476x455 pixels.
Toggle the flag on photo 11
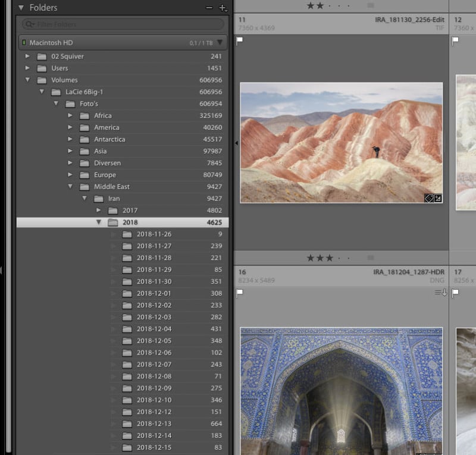click(x=240, y=41)
